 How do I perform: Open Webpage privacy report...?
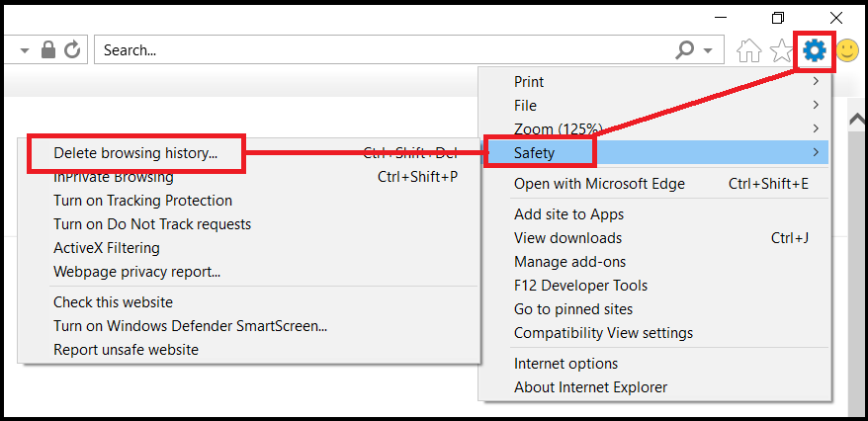pyautogui.click(x=249, y=272)
